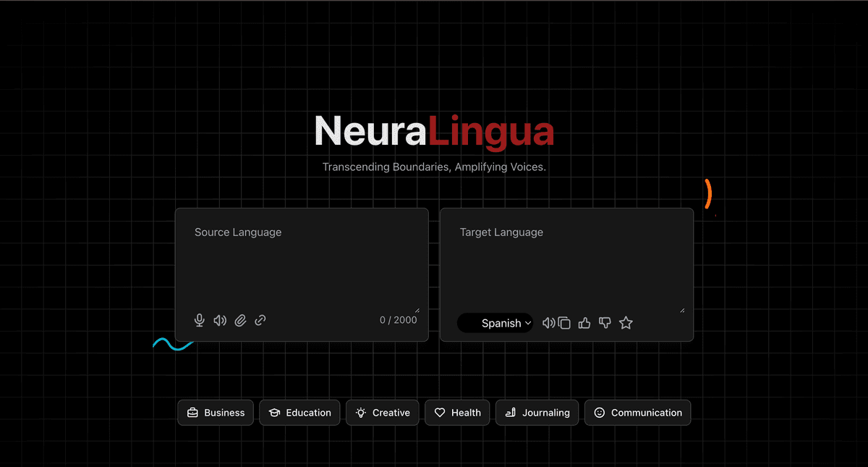The height and width of the screenshot is (467, 868).
Task: Open the Spanish target language dropdown
Action: point(496,323)
